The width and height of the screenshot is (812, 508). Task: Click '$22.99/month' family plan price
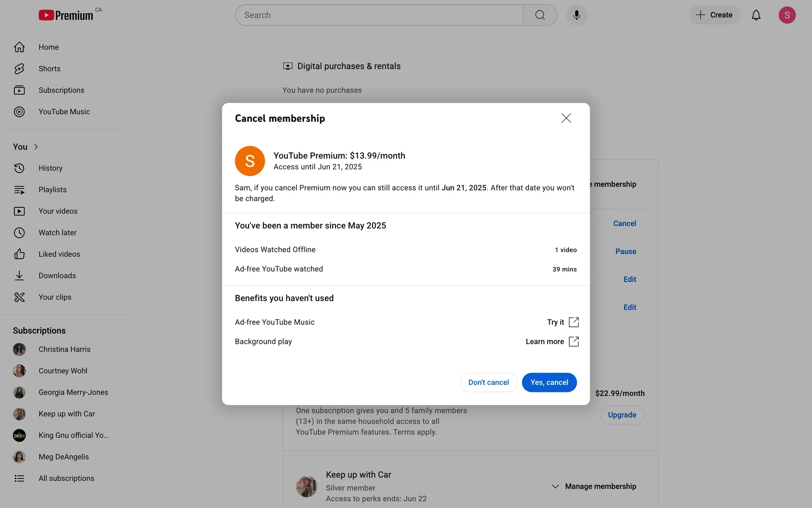pos(620,393)
